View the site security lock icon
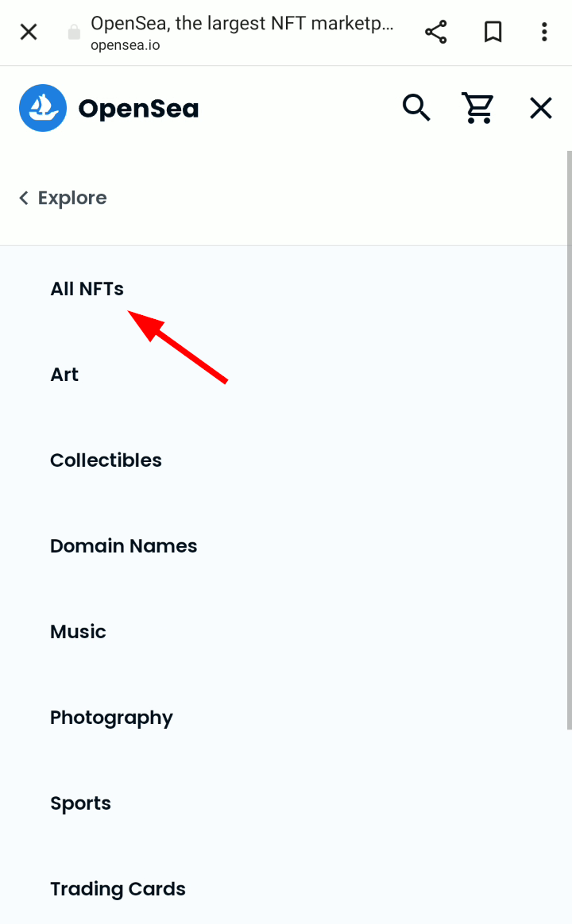Screen dimensions: 572x924 pos(74,32)
